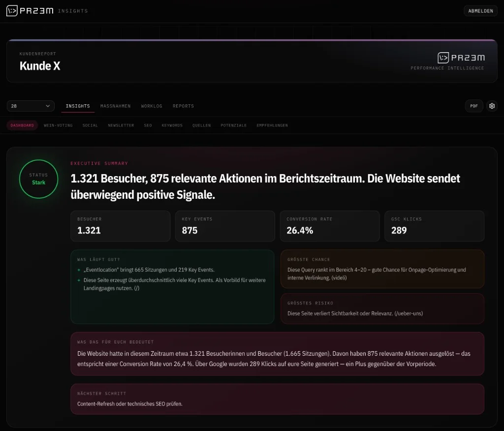Switch to the Massnahmen tab
The height and width of the screenshot is (431, 504).
pyautogui.click(x=115, y=106)
